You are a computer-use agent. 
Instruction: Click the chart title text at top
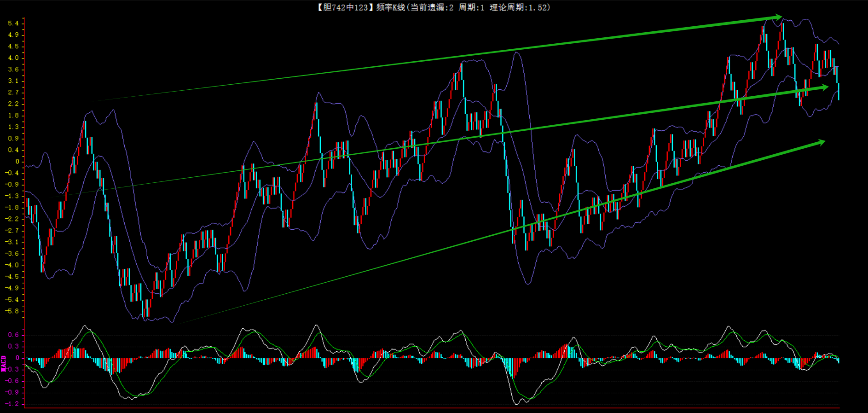(x=433, y=7)
